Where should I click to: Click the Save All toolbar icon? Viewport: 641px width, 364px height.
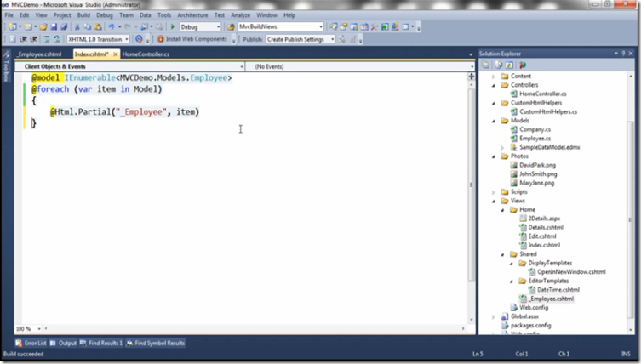pyautogui.click(x=64, y=27)
